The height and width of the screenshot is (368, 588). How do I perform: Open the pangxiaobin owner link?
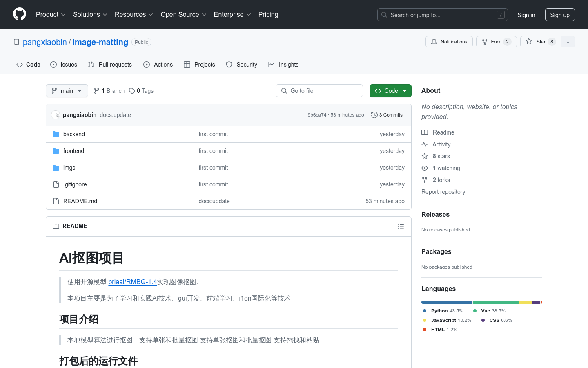[45, 42]
